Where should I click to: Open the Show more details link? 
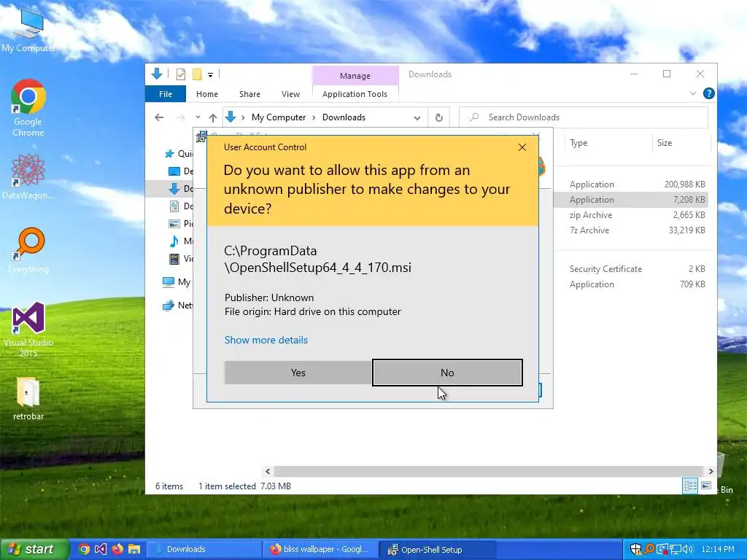pyautogui.click(x=266, y=340)
